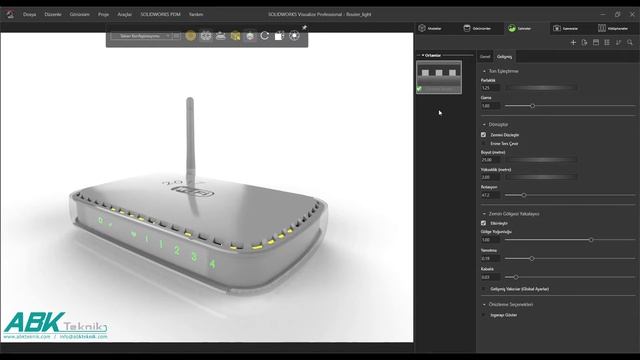Switch to the Görünümler palette tab
The image size is (640, 360).
pos(477,28)
